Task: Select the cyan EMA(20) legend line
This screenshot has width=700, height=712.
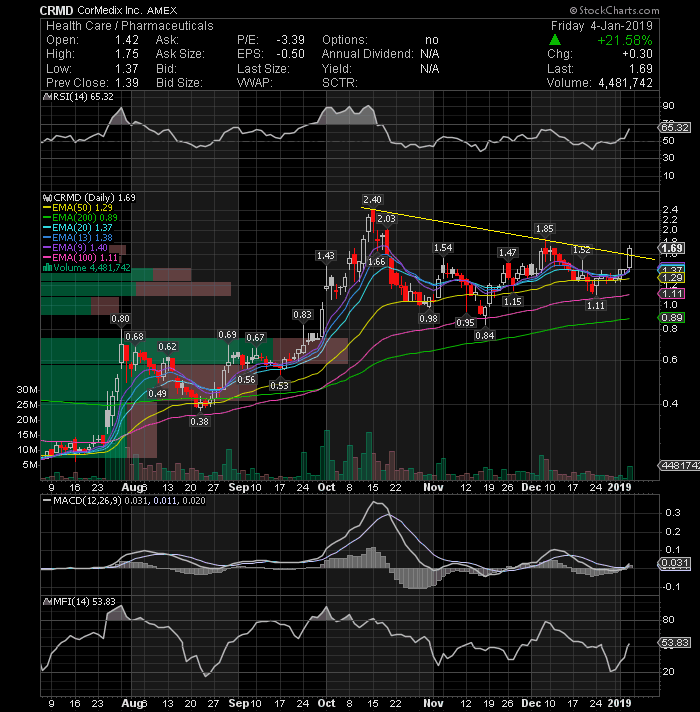Action: pyautogui.click(x=78, y=227)
